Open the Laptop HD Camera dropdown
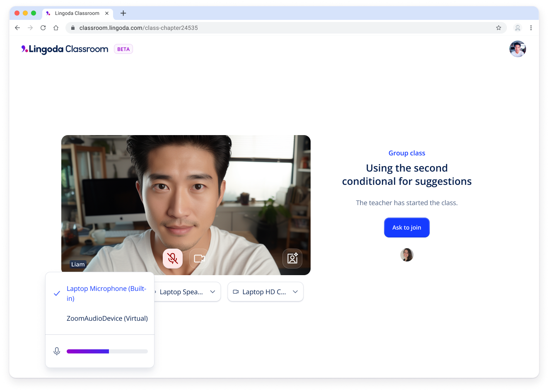Image resolution: width=550 pixels, height=392 pixels. [x=265, y=292]
